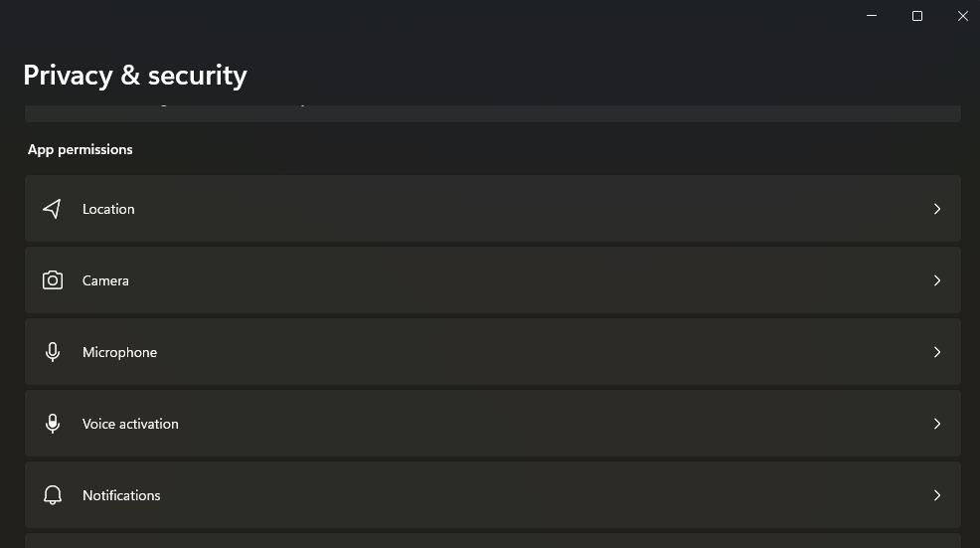Click the App permissions section label
Screen dimensions: 980x548
click(x=81, y=149)
